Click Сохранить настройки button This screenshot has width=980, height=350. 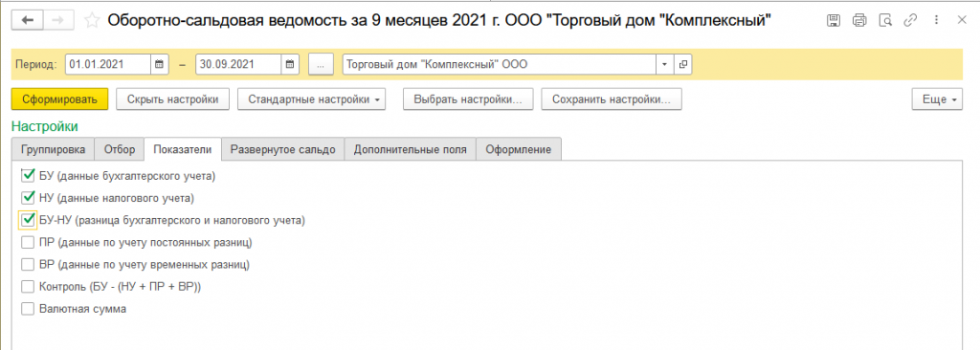pyautogui.click(x=612, y=99)
